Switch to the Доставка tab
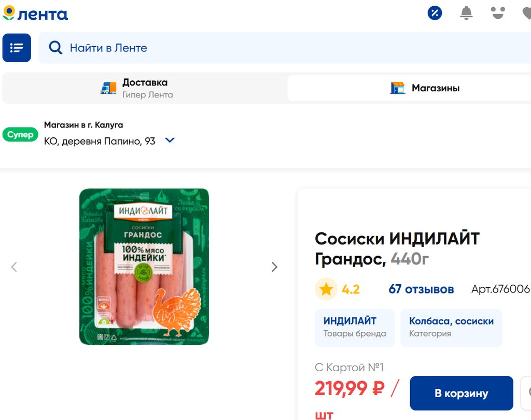The width and height of the screenshot is (531, 420). pyautogui.click(x=145, y=88)
